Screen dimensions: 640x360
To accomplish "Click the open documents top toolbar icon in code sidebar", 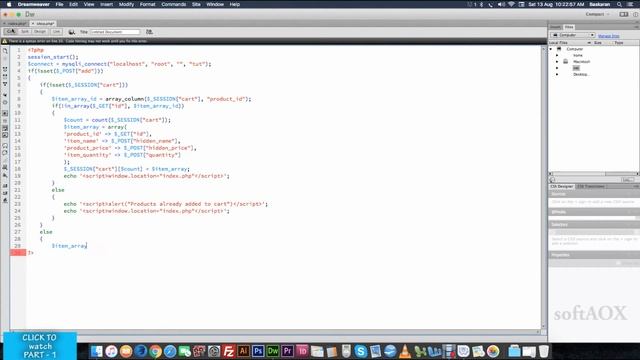I will click(x=5, y=51).
